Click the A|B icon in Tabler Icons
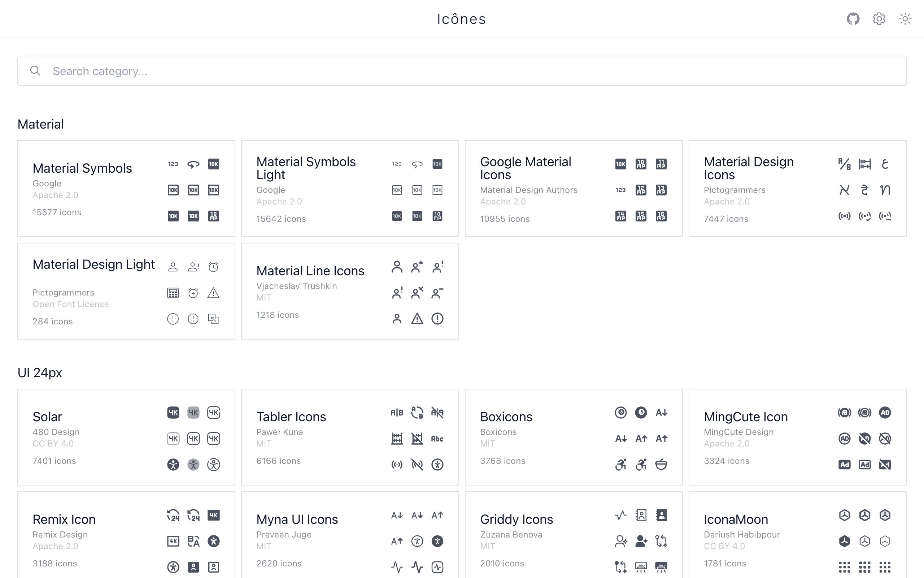Image resolution: width=924 pixels, height=578 pixels. tap(397, 413)
